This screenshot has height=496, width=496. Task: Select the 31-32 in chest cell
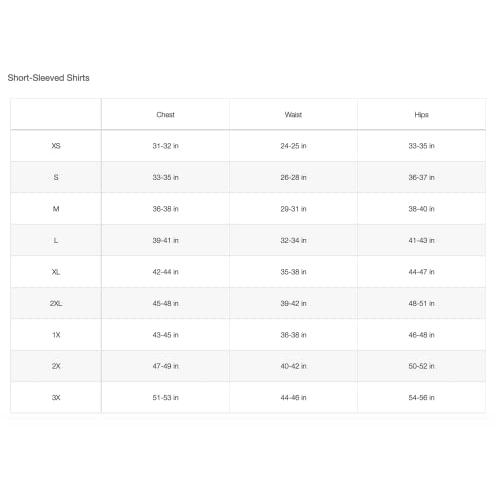click(165, 146)
